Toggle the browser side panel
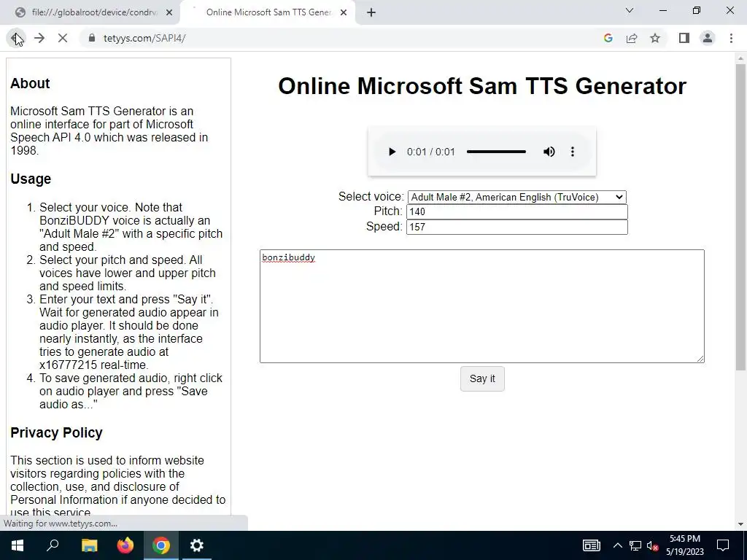This screenshot has width=747, height=560. coord(684,38)
